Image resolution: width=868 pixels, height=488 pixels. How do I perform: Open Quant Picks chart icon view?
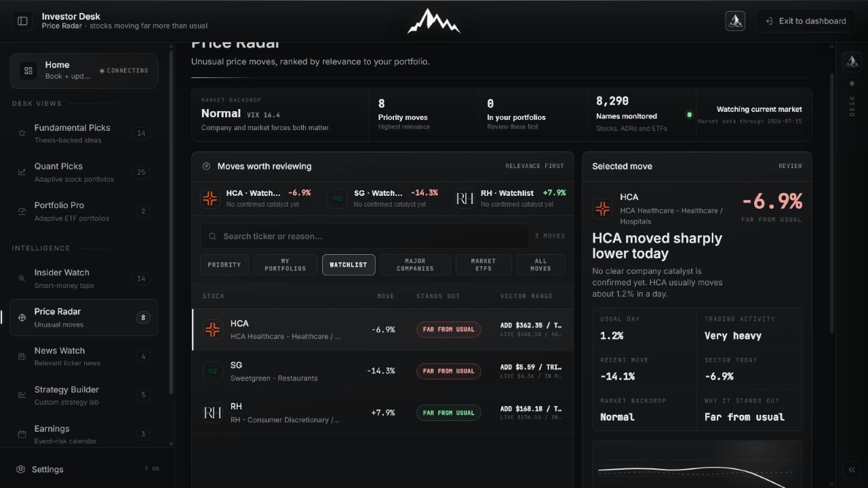click(x=22, y=172)
